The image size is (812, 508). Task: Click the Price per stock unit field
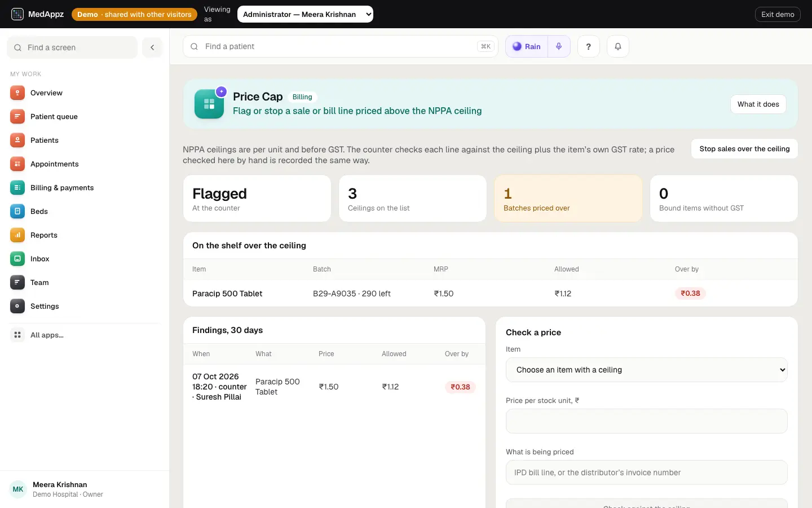click(647, 421)
